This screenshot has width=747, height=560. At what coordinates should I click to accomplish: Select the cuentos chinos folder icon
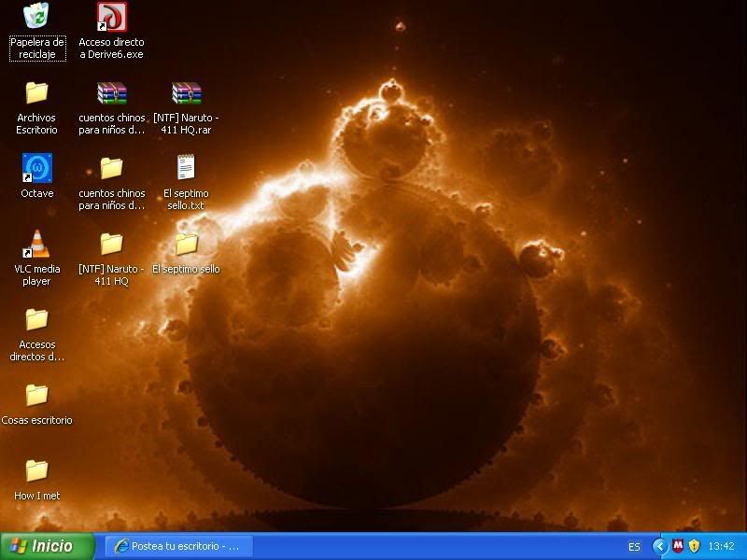[112, 168]
